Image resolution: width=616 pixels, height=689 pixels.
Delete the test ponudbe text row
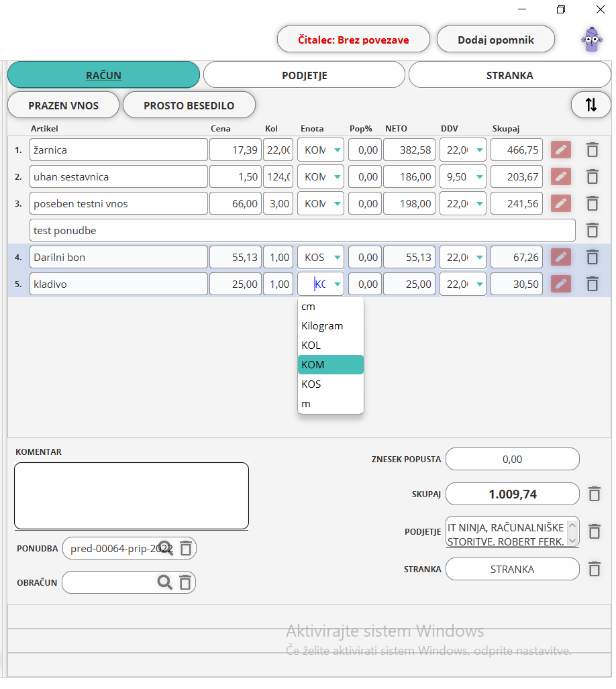pos(593,230)
